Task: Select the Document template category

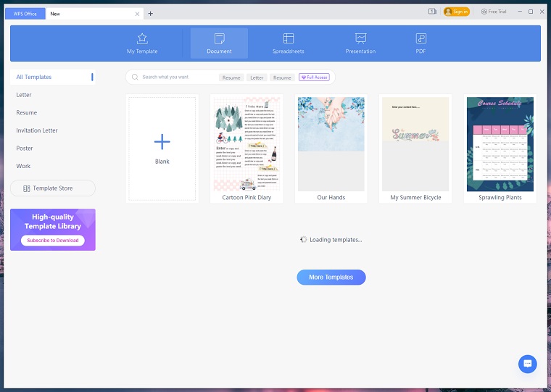Action: [219, 43]
